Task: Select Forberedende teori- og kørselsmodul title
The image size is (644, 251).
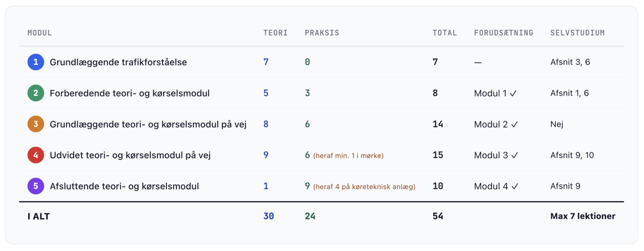Action: click(130, 93)
